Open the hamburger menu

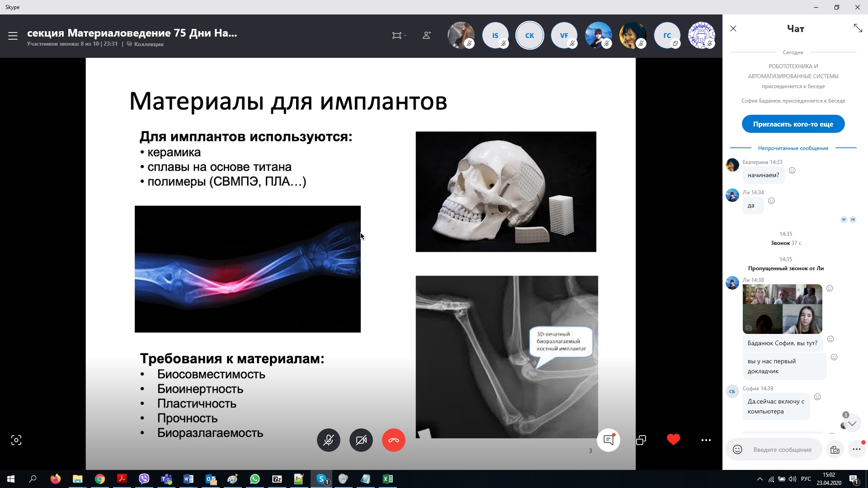coord(13,36)
